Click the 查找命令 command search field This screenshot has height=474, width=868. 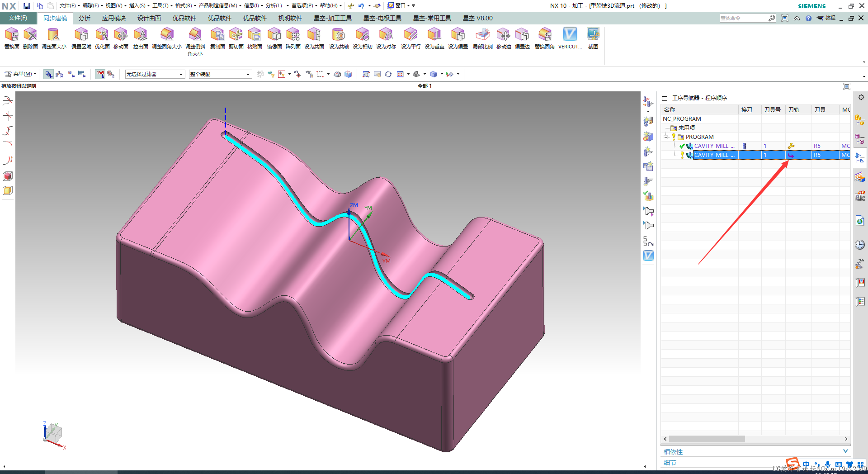coord(743,18)
